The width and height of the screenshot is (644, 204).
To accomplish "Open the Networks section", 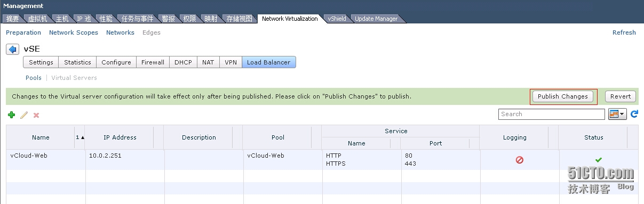I will pyautogui.click(x=120, y=32).
